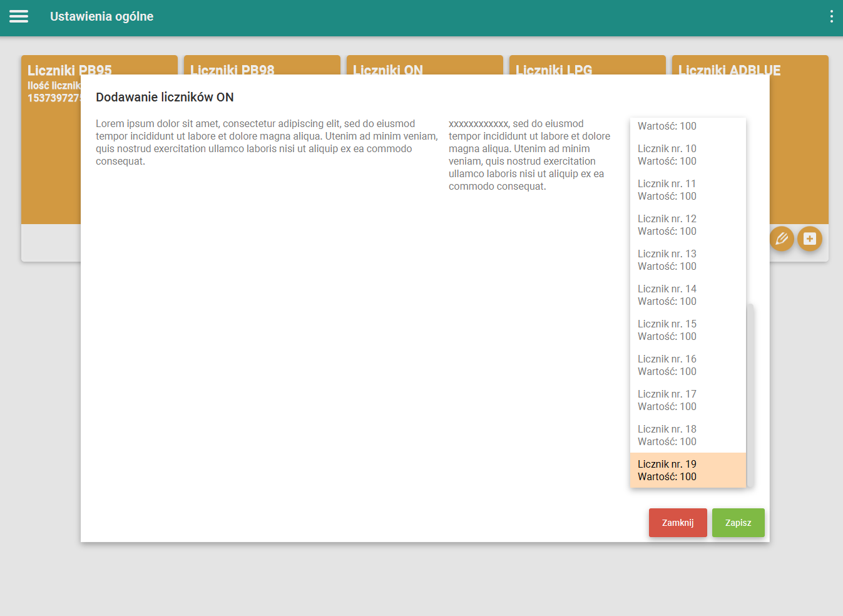This screenshot has width=843, height=616.
Task: Close the dialog with the Zamknij button
Action: (678, 523)
